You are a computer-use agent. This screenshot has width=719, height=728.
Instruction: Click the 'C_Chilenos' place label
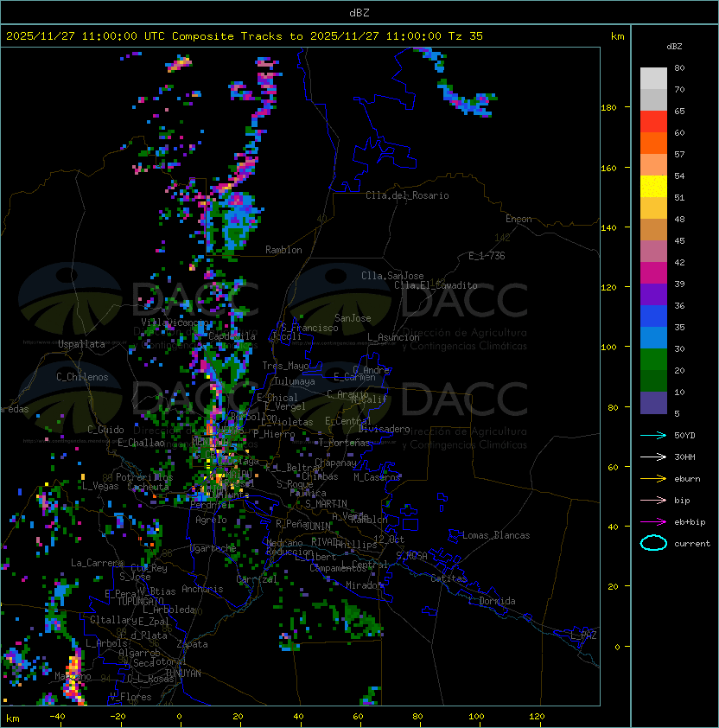tap(82, 377)
